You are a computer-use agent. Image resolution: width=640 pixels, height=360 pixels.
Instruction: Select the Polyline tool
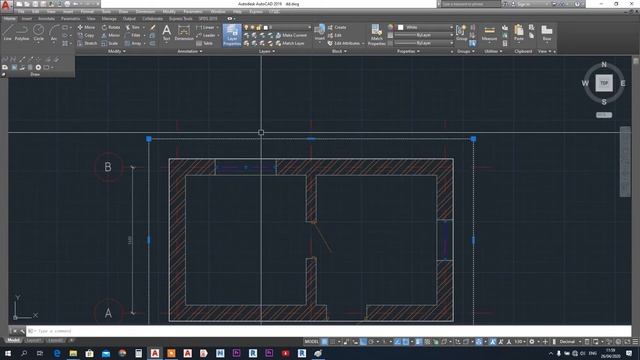22,32
